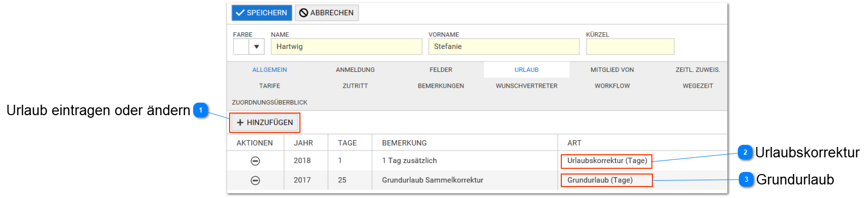
Task: Select the Urlaub tab
Action: [526, 70]
